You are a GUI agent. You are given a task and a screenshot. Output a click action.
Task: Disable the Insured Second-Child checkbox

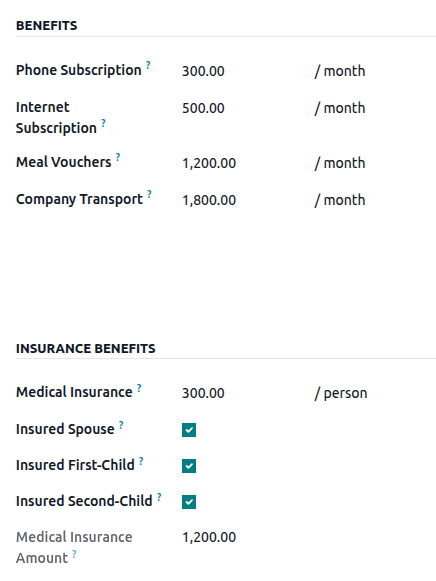pyautogui.click(x=189, y=502)
